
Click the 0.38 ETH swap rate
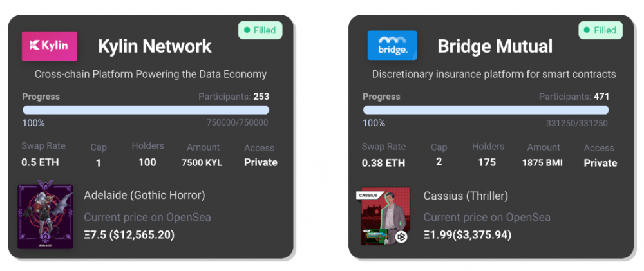coord(383,163)
